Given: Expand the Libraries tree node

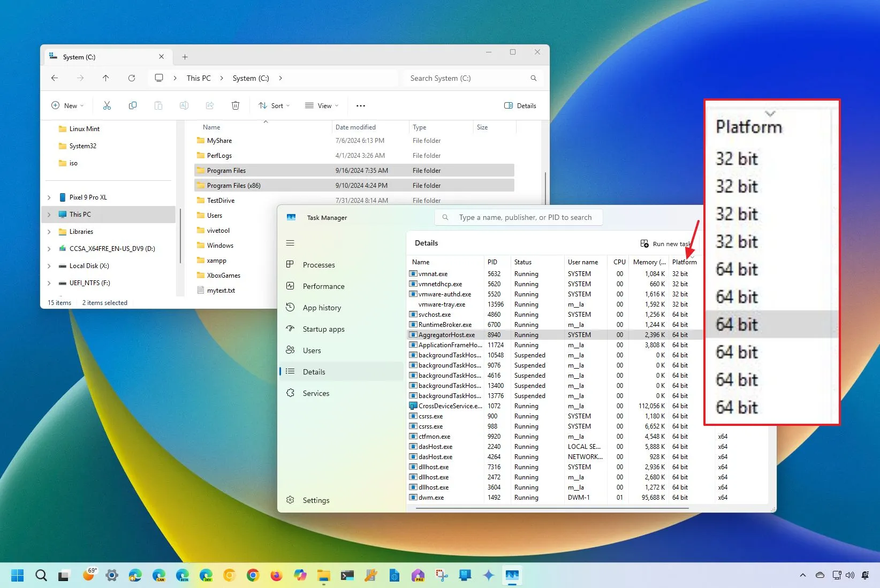Looking at the screenshot, I should (49, 232).
